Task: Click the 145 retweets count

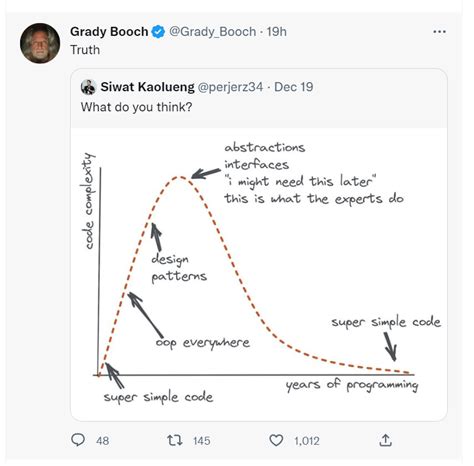Action: (202, 441)
